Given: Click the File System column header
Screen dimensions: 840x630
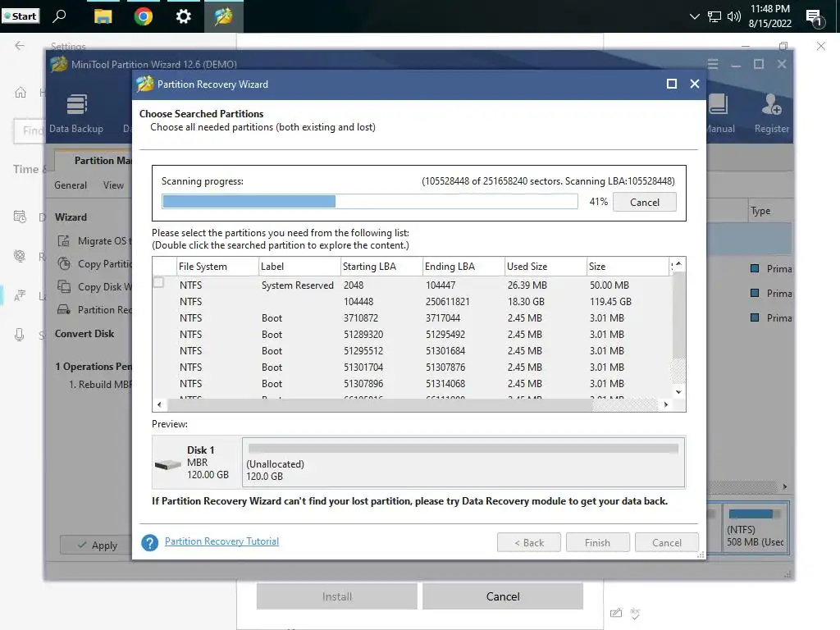Looking at the screenshot, I should coord(217,267).
